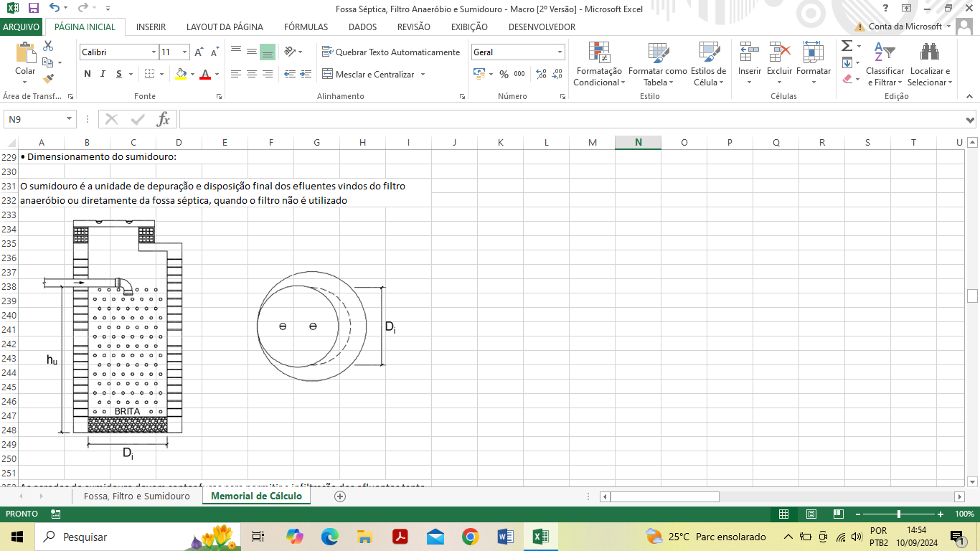Screen dimensions: 980x551
Task: Open the font name dropdown (Calibri)
Action: (x=154, y=52)
